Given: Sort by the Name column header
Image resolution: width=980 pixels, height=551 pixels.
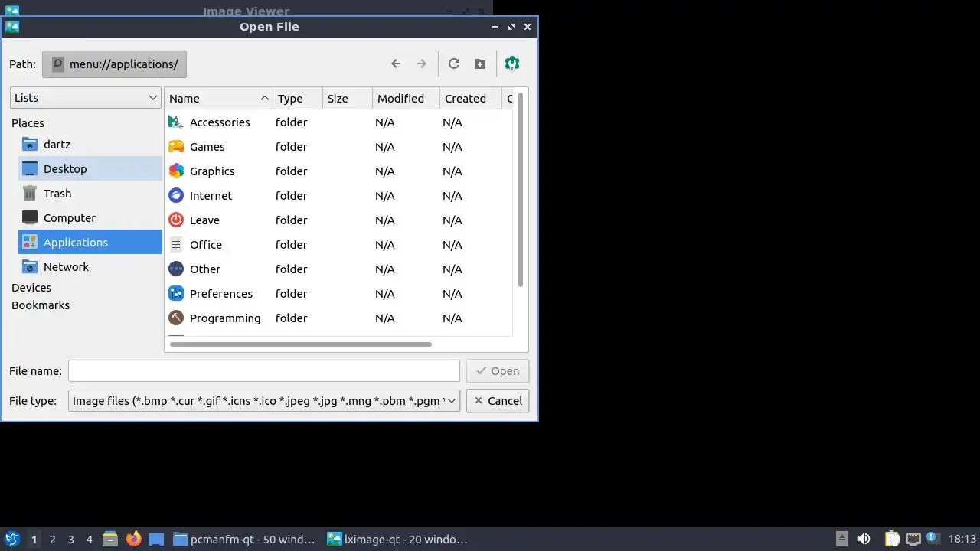Looking at the screenshot, I should (x=219, y=98).
